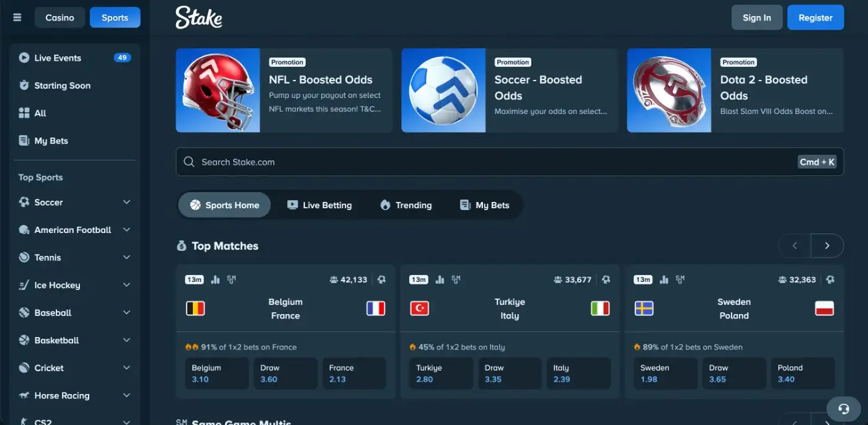Expand the Soccer sidebar section
The height and width of the screenshot is (425, 868).
coord(126,202)
